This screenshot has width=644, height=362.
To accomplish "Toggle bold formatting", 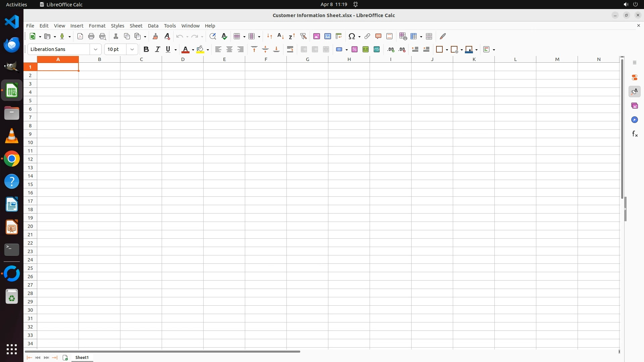I will 146,49.
